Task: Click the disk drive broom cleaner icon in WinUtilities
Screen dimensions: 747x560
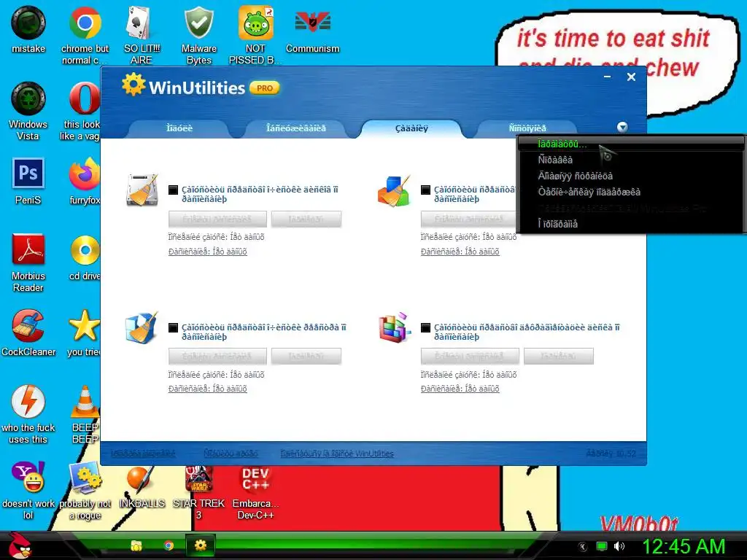Action: point(142,190)
